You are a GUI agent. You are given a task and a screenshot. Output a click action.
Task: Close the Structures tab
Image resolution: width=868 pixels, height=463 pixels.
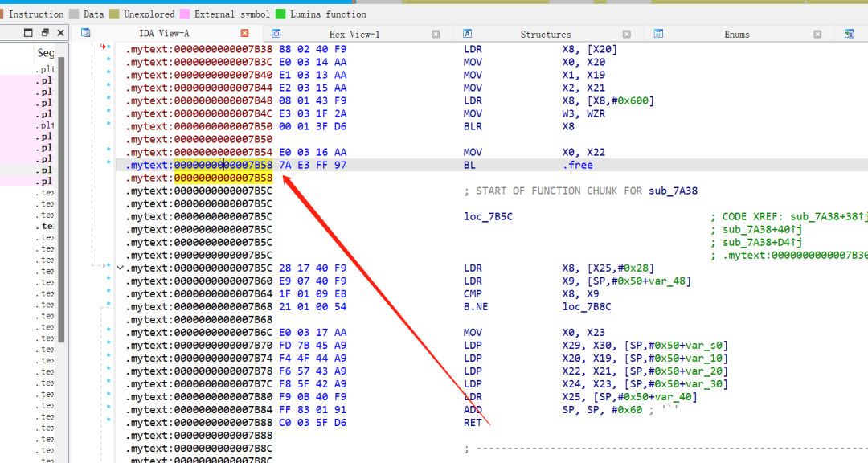click(x=627, y=34)
